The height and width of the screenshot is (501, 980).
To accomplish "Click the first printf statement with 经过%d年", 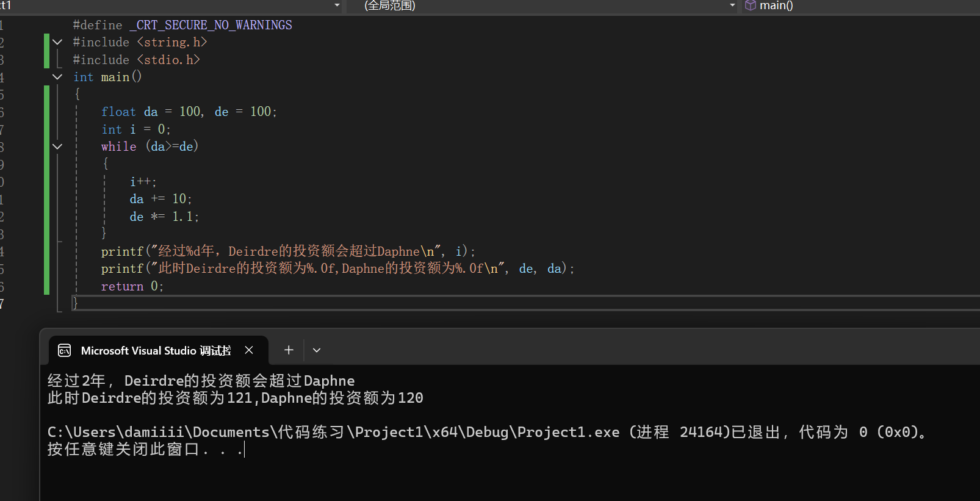I will pyautogui.click(x=288, y=251).
